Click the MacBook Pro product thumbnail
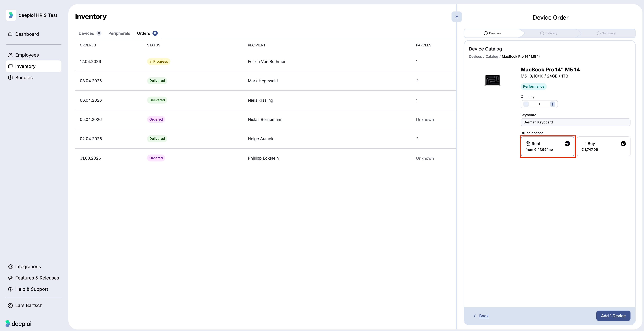This screenshot has width=644, height=331. pos(493,80)
